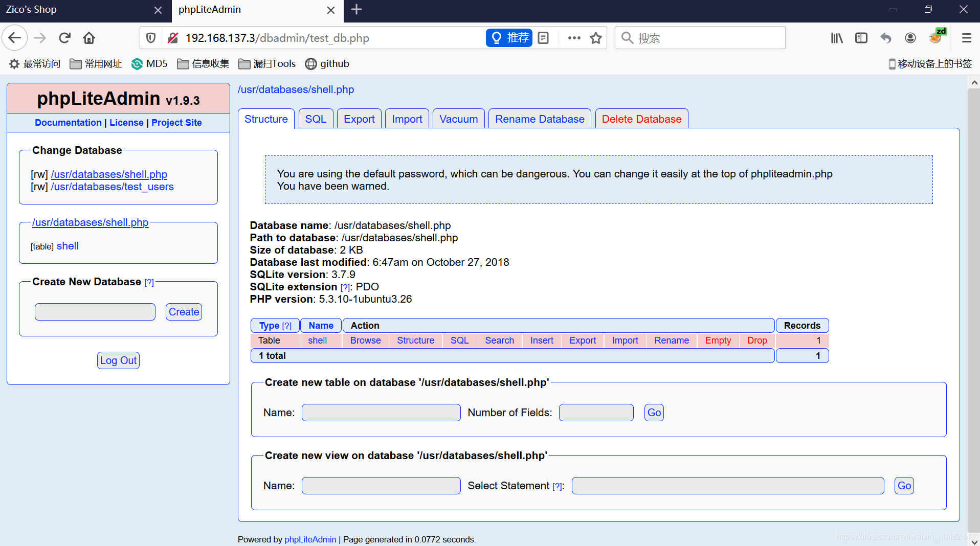The image size is (980, 546).
Task: Open a new browser tab with plus
Action: [x=357, y=10]
